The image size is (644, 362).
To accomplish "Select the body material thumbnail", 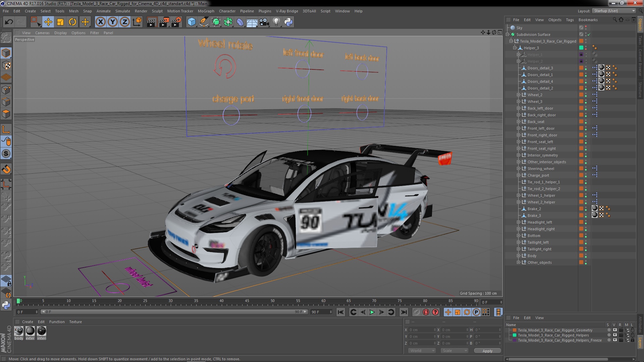I will 19,331.
